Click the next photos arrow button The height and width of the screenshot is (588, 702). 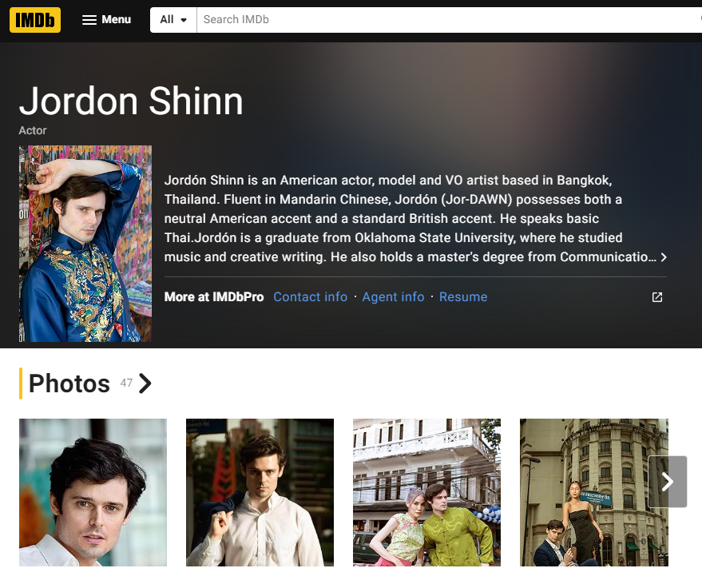pyautogui.click(x=667, y=482)
